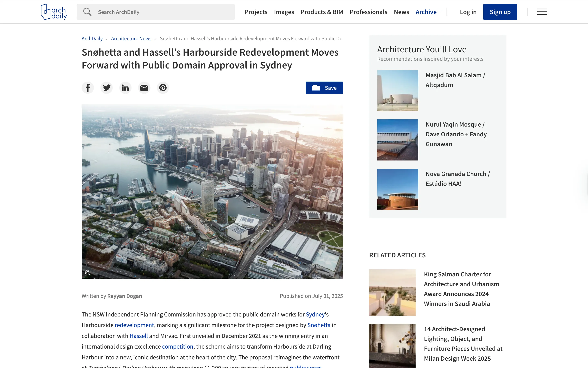Open Milan Design Week article thumbnail
This screenshot has width=588, height=368.
pos(392,346)
